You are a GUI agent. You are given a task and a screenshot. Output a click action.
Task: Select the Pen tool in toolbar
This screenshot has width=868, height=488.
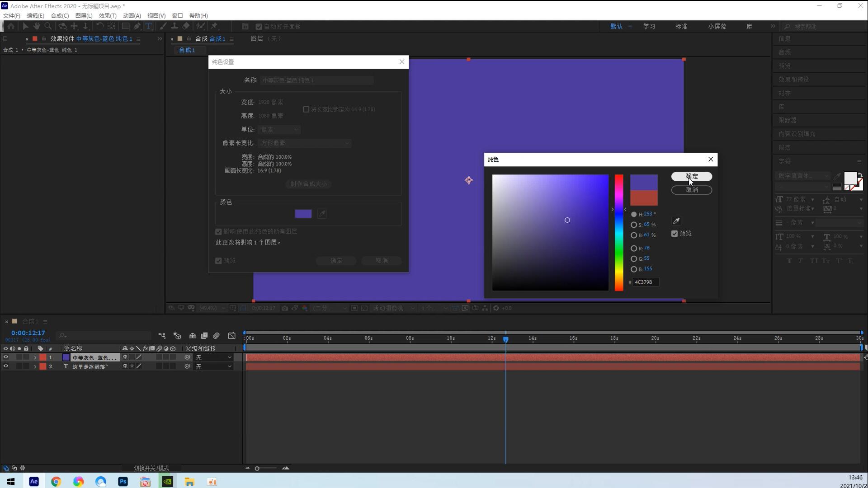pos(137,26)
